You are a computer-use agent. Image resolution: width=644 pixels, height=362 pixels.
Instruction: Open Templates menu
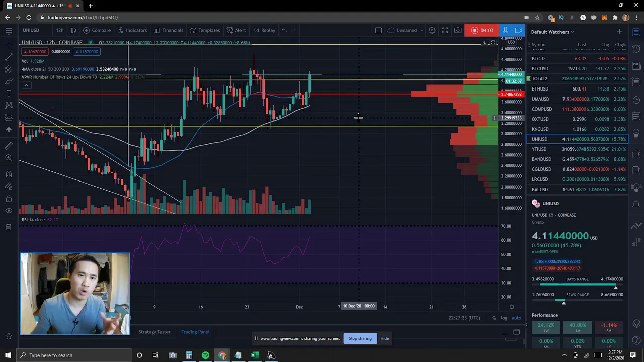[205, 30]
